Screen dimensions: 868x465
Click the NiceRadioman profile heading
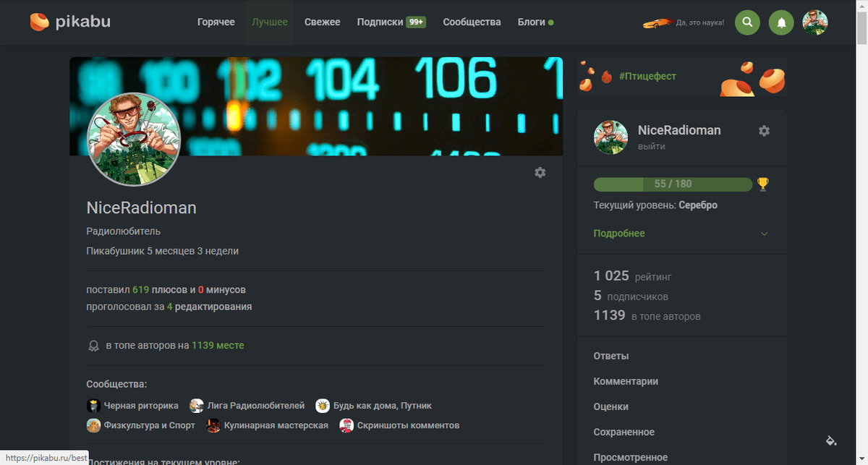pos(141,208)
